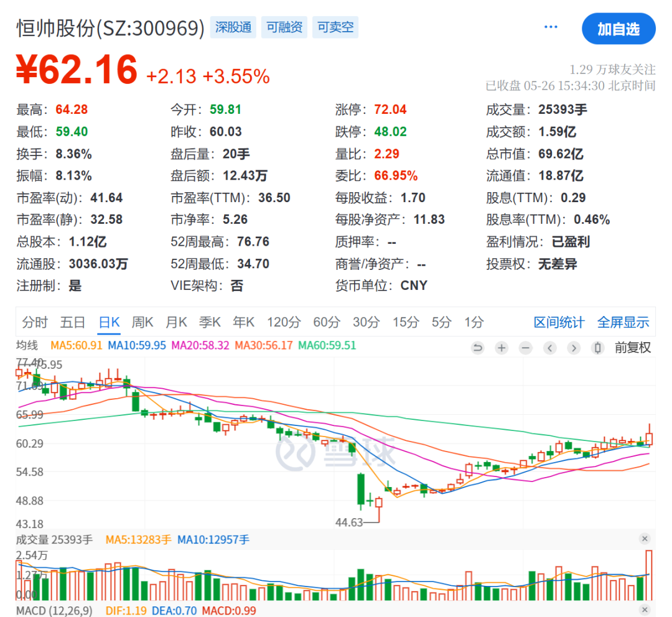The width and height of the screenshot is (672, 617).
Task: Click the chart zoom in plus icon
Action: [x=502, y=348]
